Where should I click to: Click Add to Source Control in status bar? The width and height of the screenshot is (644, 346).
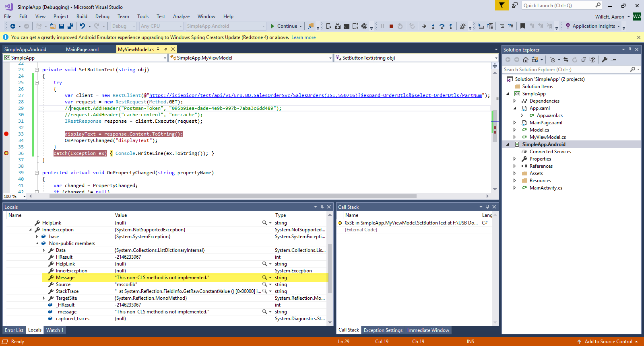[608, 342]
